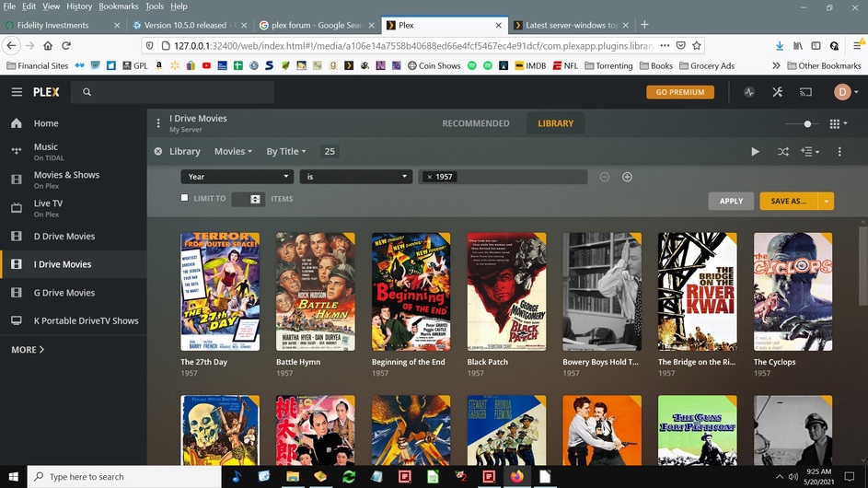Open the Battle Hymn poster
The image size is (868, 488).
(x=316, y=291)
